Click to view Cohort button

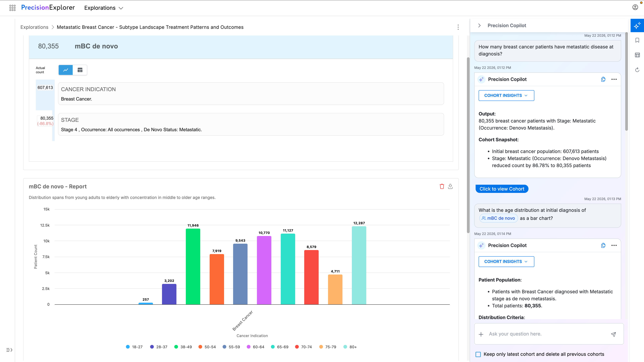click(x=502, y=189)
